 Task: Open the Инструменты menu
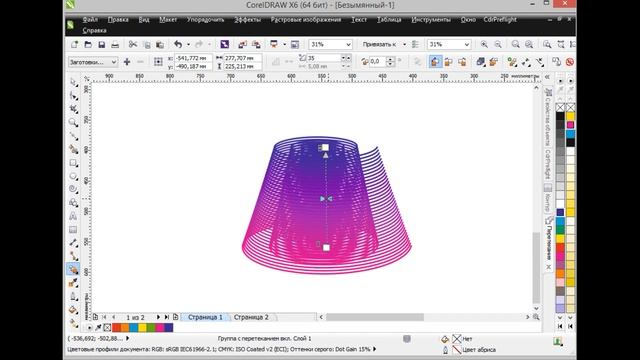click(431, 20)
